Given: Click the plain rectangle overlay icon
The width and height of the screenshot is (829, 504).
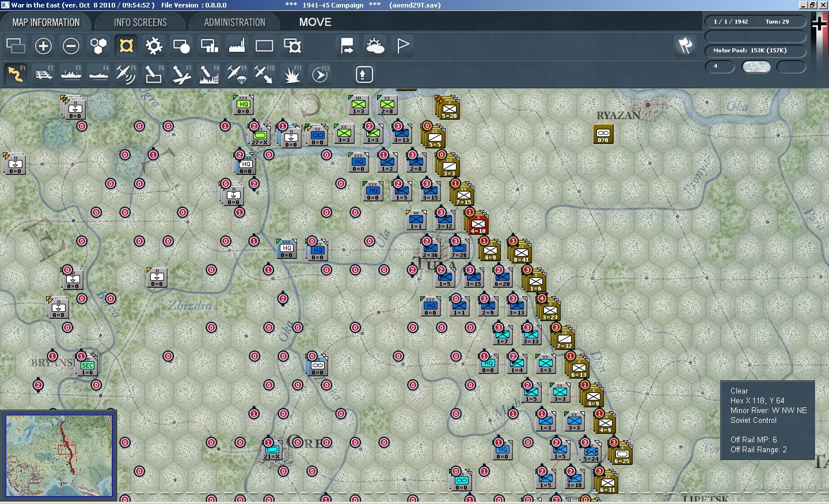Looking at the screenshot, I should coord(264,45).
